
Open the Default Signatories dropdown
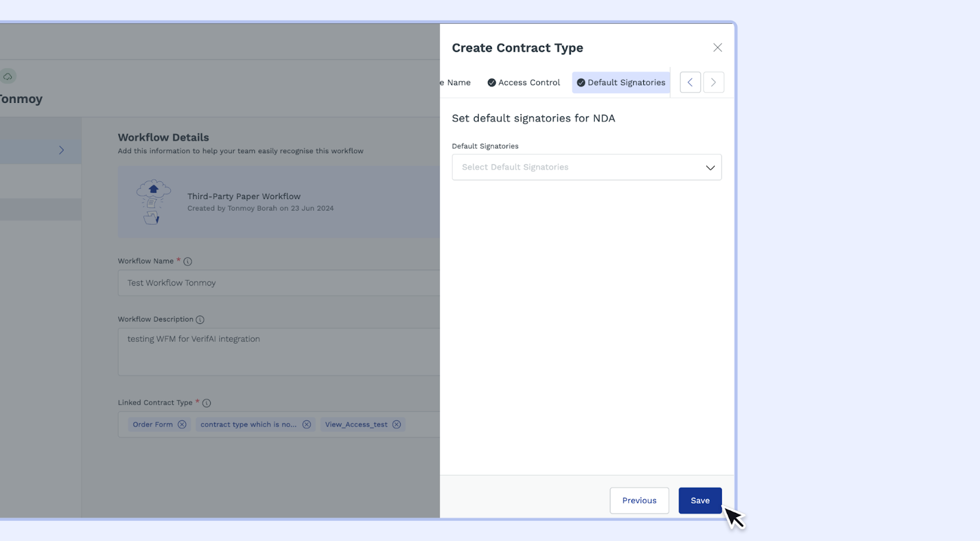(576, 167)
